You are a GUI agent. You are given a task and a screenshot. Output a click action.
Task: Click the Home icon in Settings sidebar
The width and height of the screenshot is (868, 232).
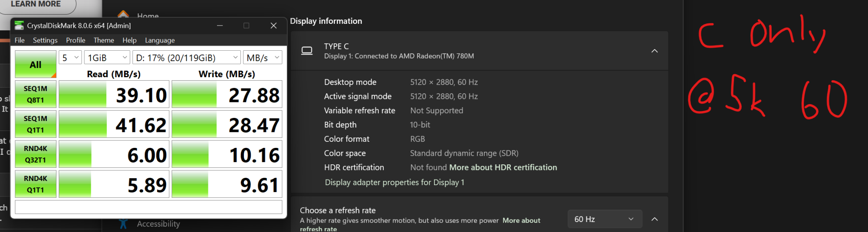(x=123, y=14)
